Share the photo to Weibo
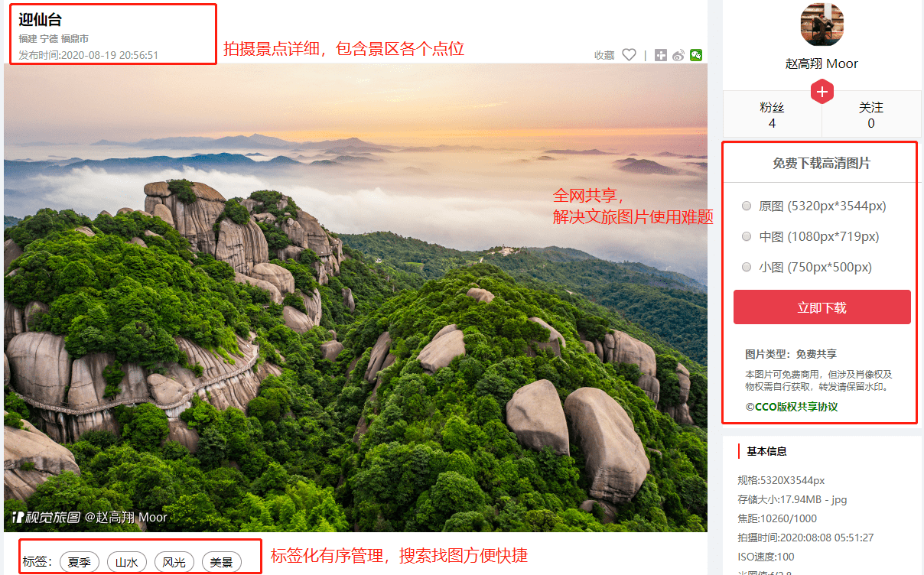This screenshot has width=924, height=575. [x=678, y=55]
